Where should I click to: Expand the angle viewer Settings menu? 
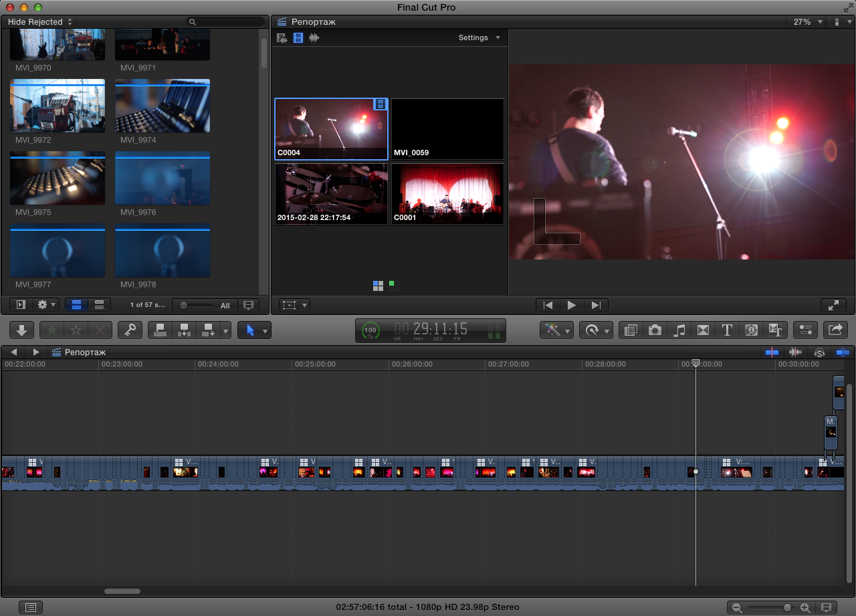click(479, 37)
